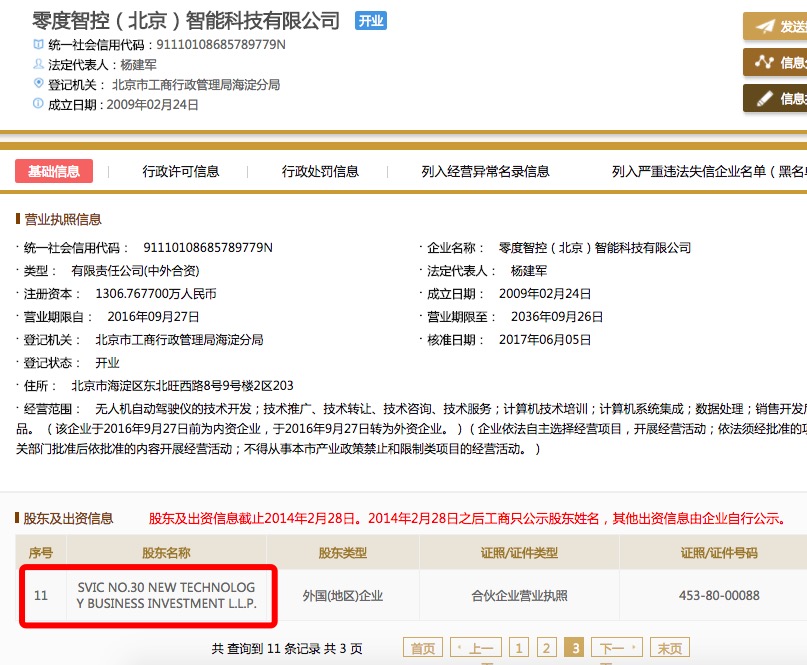Click the 序号 column header
807x665 pixels.
[x=41, y=553]
